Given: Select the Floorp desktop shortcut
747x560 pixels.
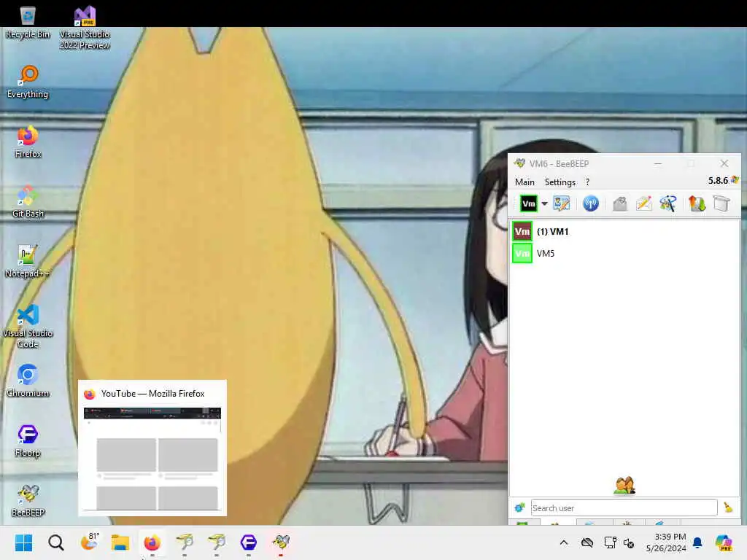Looking at the screenshot, I should coord(28,441).
